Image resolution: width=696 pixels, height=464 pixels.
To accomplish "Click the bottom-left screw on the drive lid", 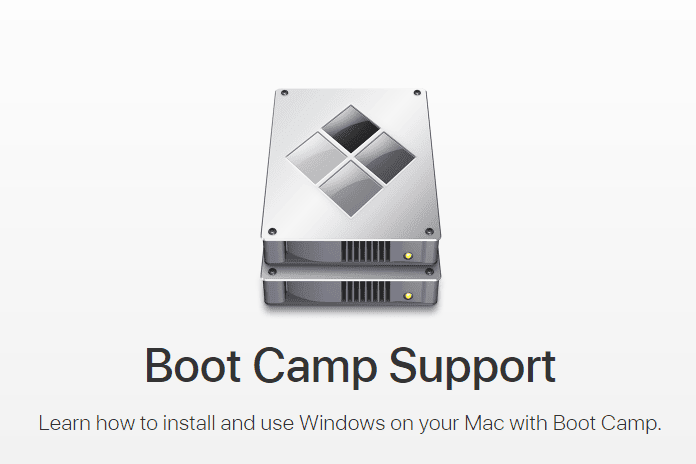I will pyautogui.click(x=273, y=231).
